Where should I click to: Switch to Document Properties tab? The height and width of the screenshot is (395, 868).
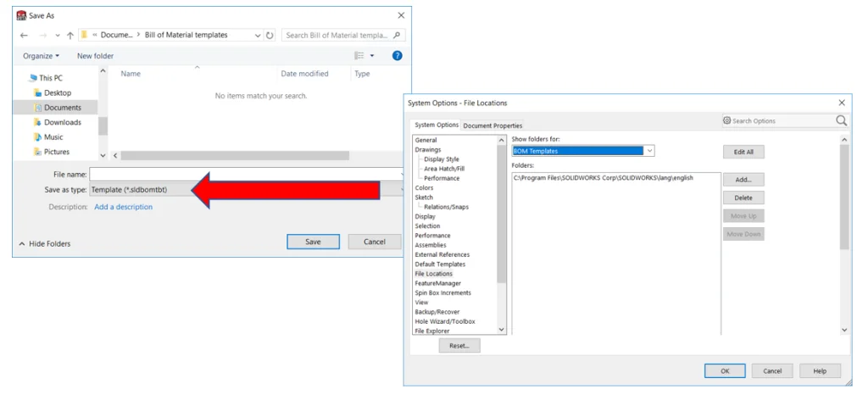[x=492, y=125]
